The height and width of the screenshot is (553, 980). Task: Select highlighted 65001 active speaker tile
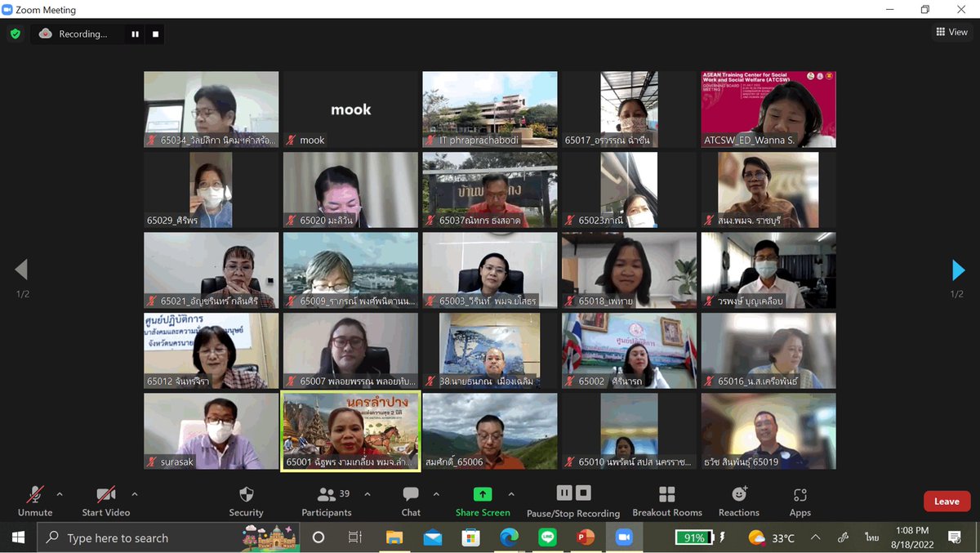pos(350,431)
